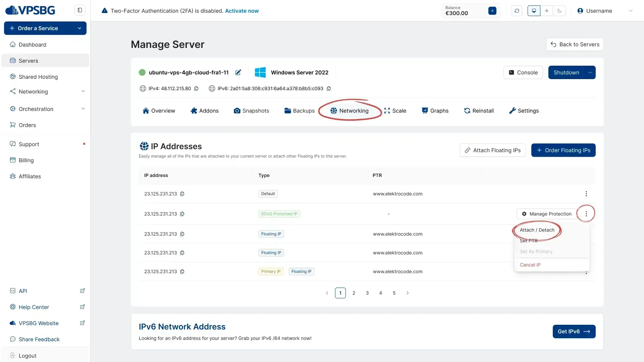Viewport: 644px width, 362px height.
Task: Choose Attach / Detach from context menu
Action: (537, 230)
